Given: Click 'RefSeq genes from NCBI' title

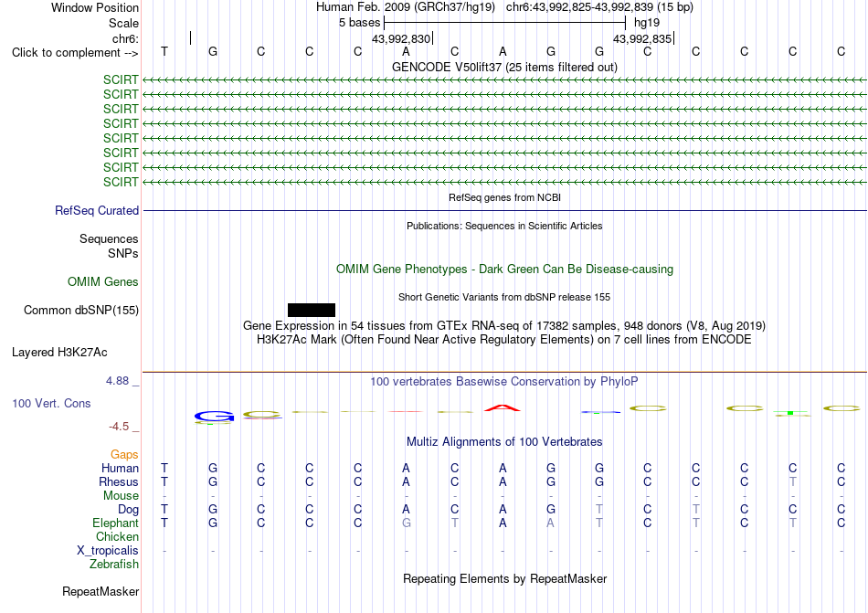Looking at the screenshot, I should (504, 197).
